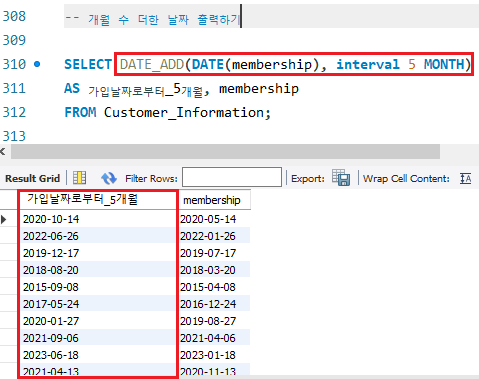479x379 pixels.
Task: Click the AS keyword on line 311
Action: (x=72, y=88)
